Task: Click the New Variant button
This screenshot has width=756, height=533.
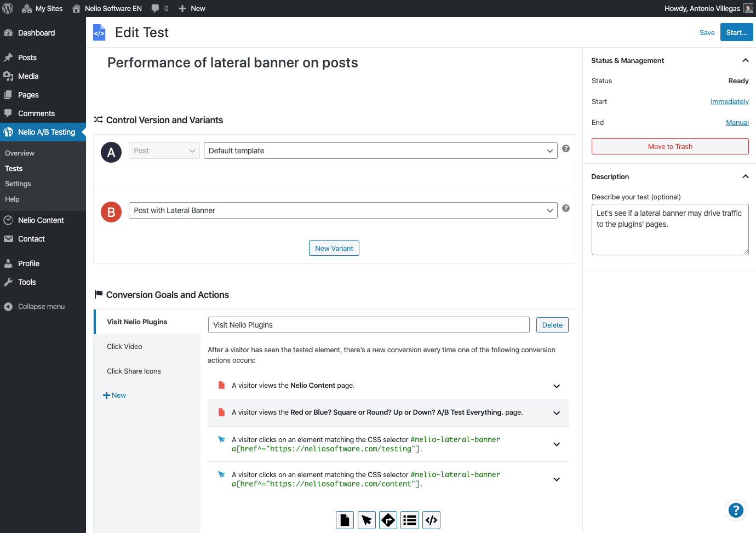Action: click(334, 248)
